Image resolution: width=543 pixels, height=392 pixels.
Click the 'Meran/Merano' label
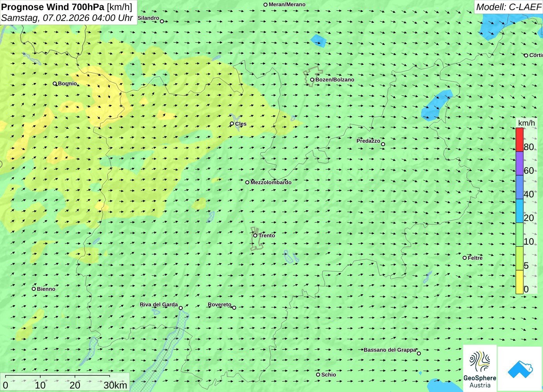pos(287,5)
